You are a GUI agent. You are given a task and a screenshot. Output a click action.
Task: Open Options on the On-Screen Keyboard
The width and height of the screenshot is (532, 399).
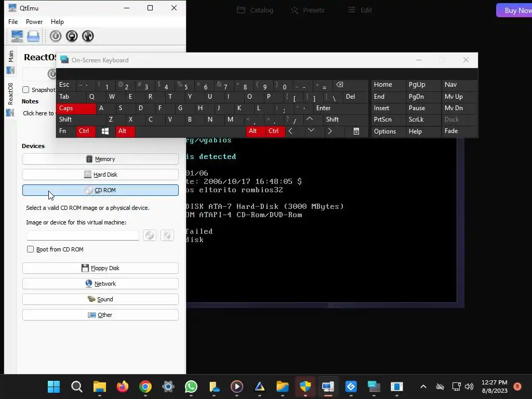(x=388, y=131)
